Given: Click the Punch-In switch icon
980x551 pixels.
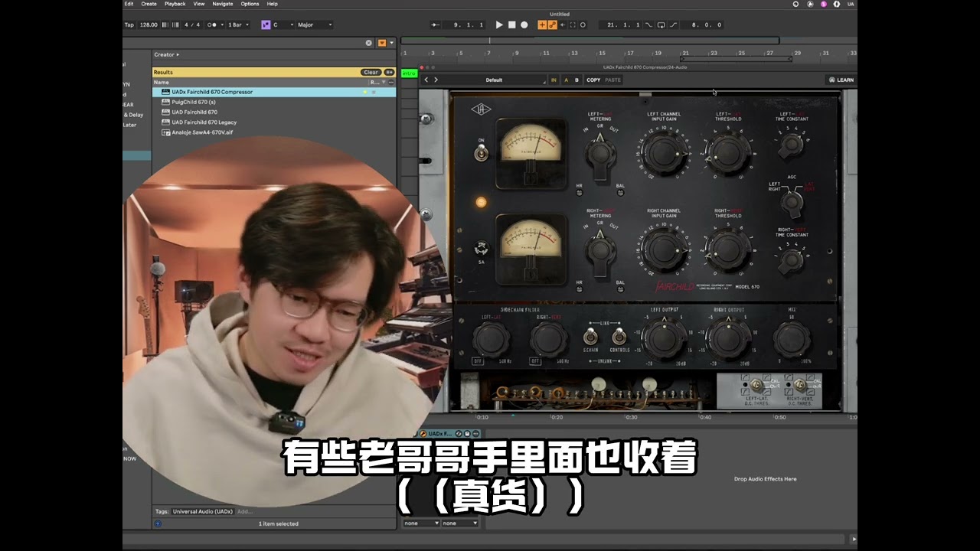Looking at the screenshot, I should pyautogui.click(x=648, y=24).
